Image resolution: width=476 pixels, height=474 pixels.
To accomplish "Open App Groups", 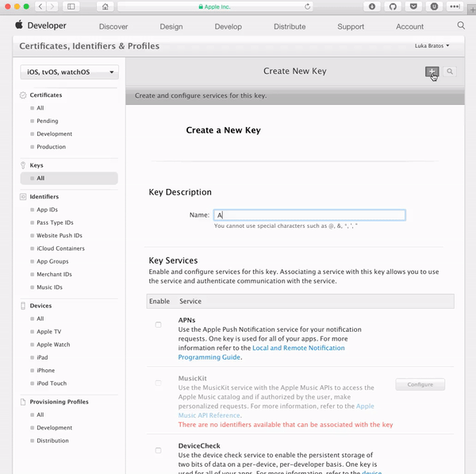I will coord(52,261).
